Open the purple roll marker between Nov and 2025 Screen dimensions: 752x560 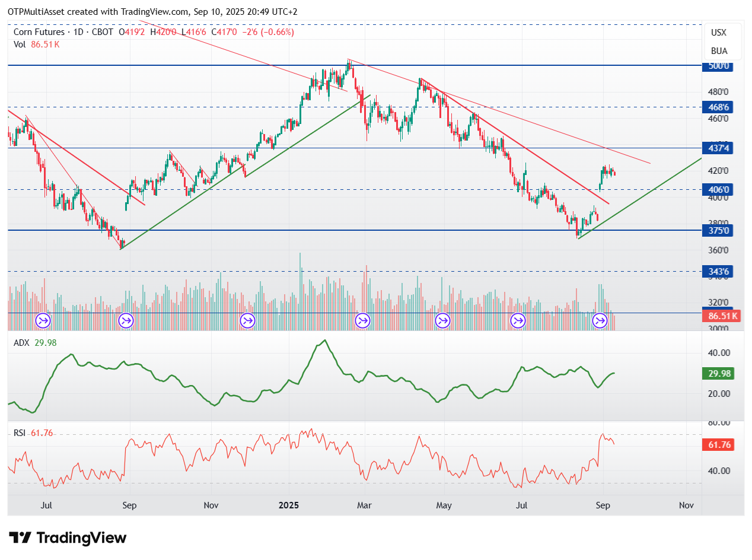(247, 321)
